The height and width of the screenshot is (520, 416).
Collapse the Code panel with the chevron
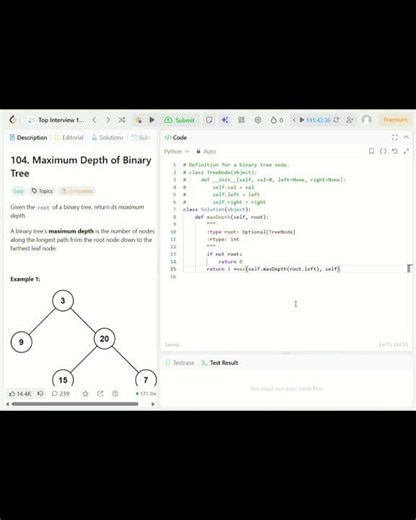tap(406, 137)
